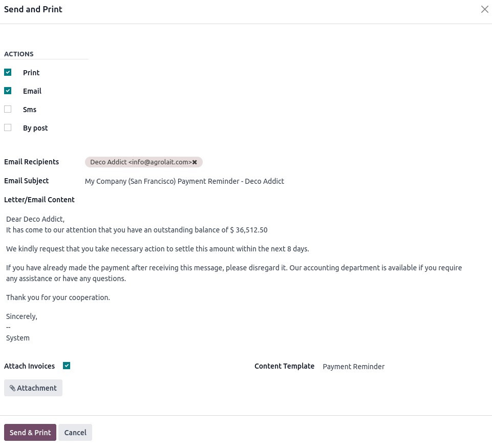
Task: Uncheck the Print action checkbox
Action: [8, 73]
